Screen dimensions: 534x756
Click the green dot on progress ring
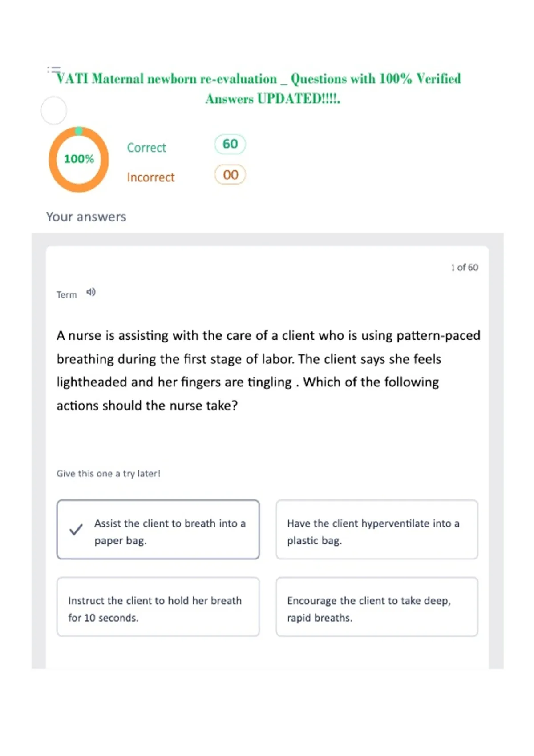click(79, 131)
